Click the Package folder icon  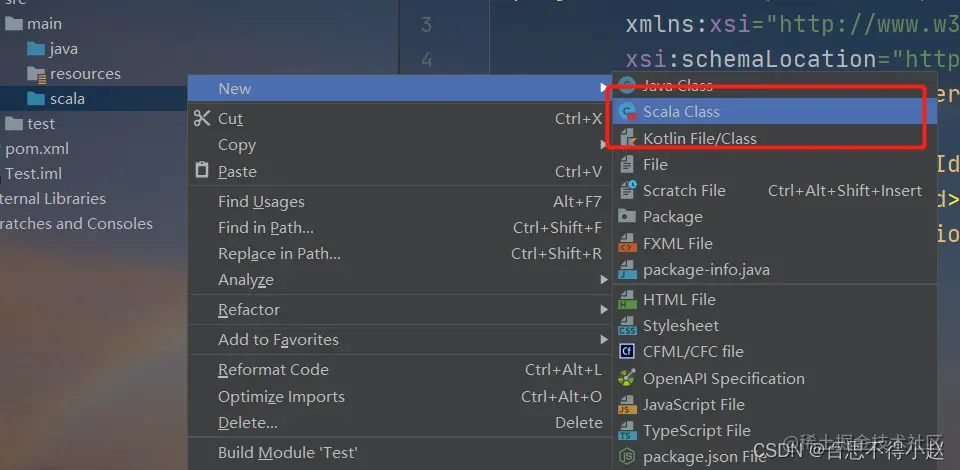tap(628, 217)
